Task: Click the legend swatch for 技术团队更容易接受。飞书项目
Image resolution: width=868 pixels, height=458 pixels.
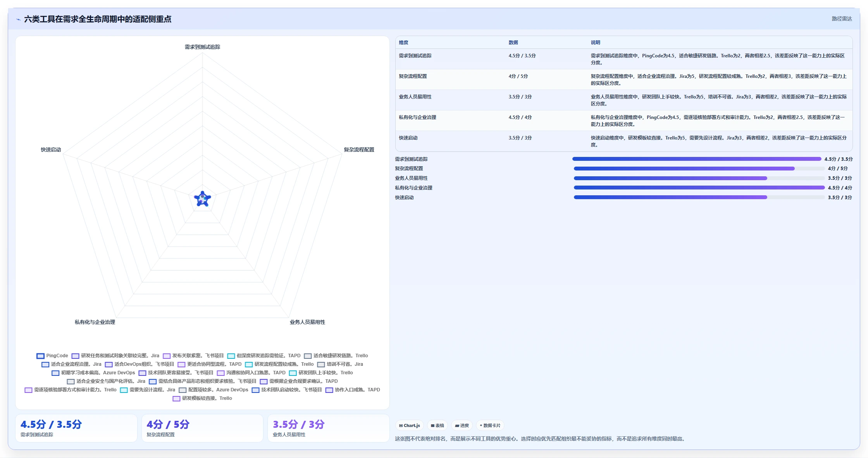Action: [142, 373]
